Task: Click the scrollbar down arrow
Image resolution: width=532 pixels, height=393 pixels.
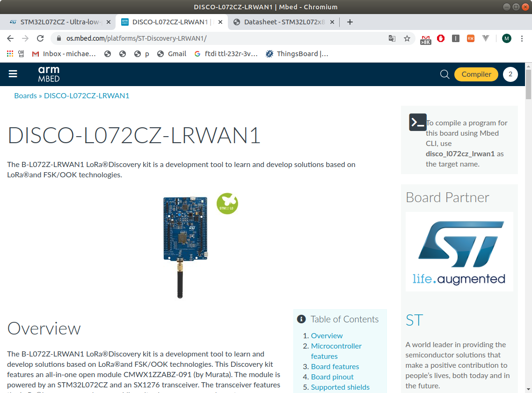Action: [x=528, y=390]
